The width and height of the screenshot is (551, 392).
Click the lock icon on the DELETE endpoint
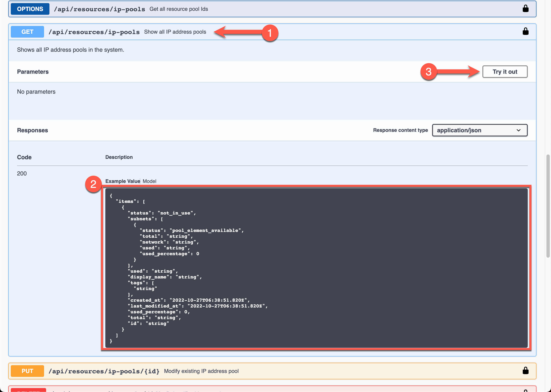point(526,390)
